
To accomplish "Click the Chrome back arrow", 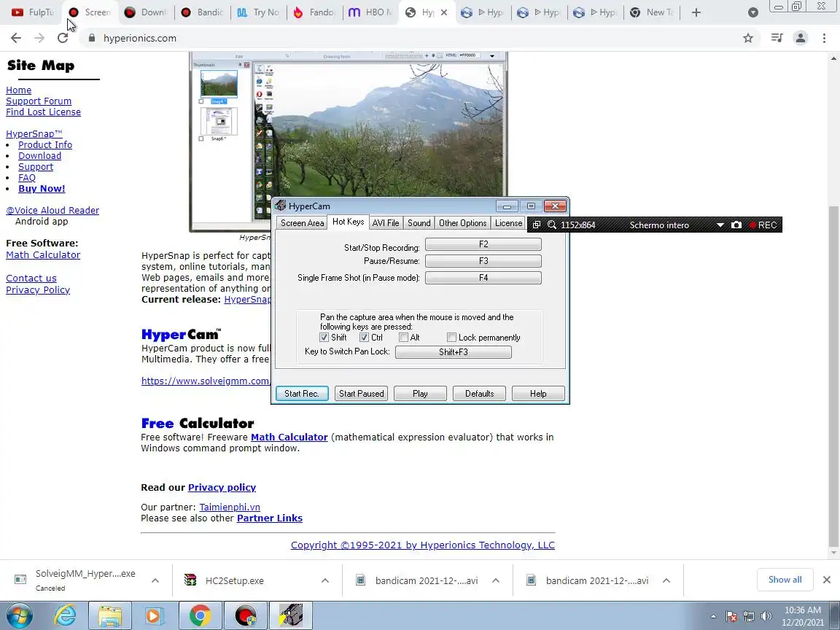I will click(16, 38).
